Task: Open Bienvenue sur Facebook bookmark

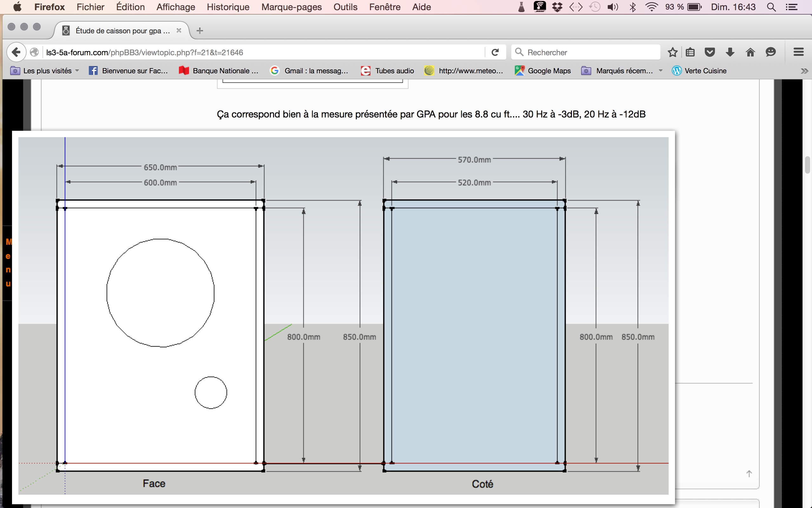Action: point(128,70)
